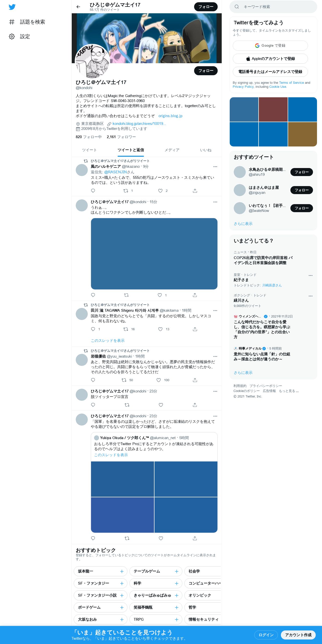Image resolution: width=322 pixels, height=644 pixels.
Task: Open more options for 紀子さま trend
Action: point(310,275)
